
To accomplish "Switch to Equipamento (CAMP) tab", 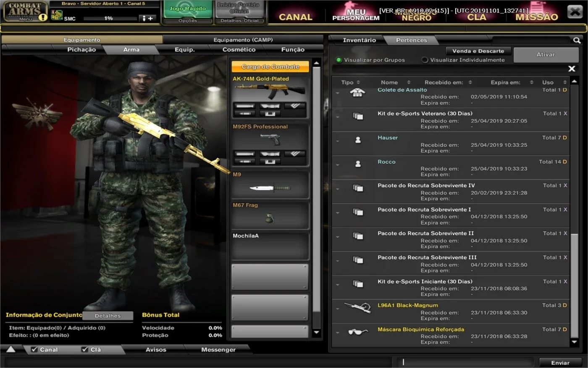I will [243, 40].
